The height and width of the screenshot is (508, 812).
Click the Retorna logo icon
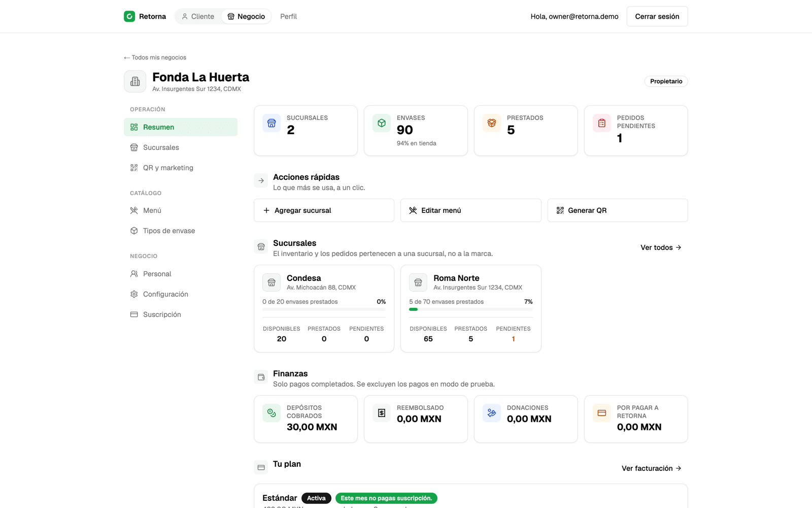(x=129, y=16)
